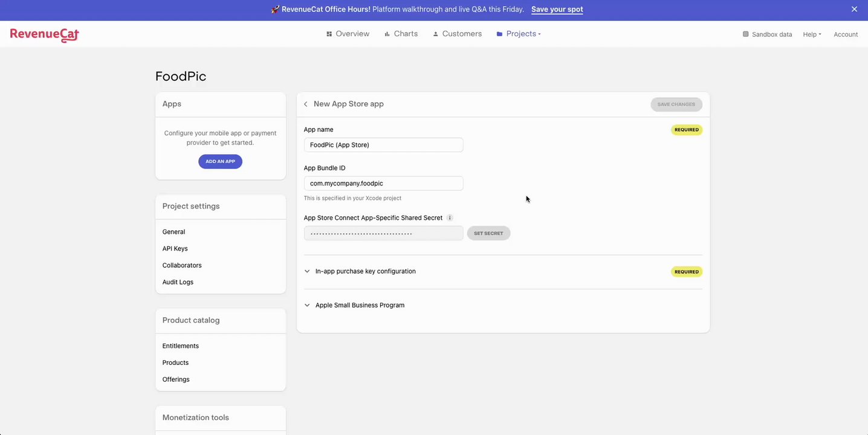Click the ADD AN APP button

click(220, 161)
